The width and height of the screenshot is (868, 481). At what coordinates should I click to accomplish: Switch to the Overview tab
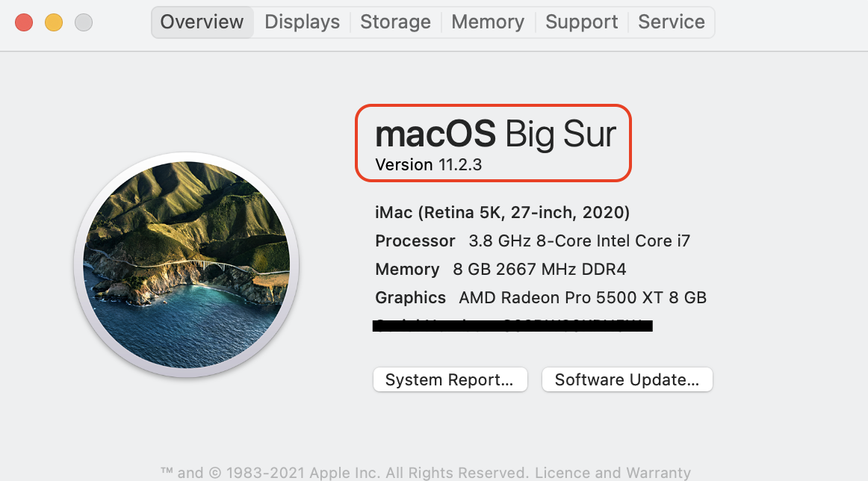tap(202, 22)
